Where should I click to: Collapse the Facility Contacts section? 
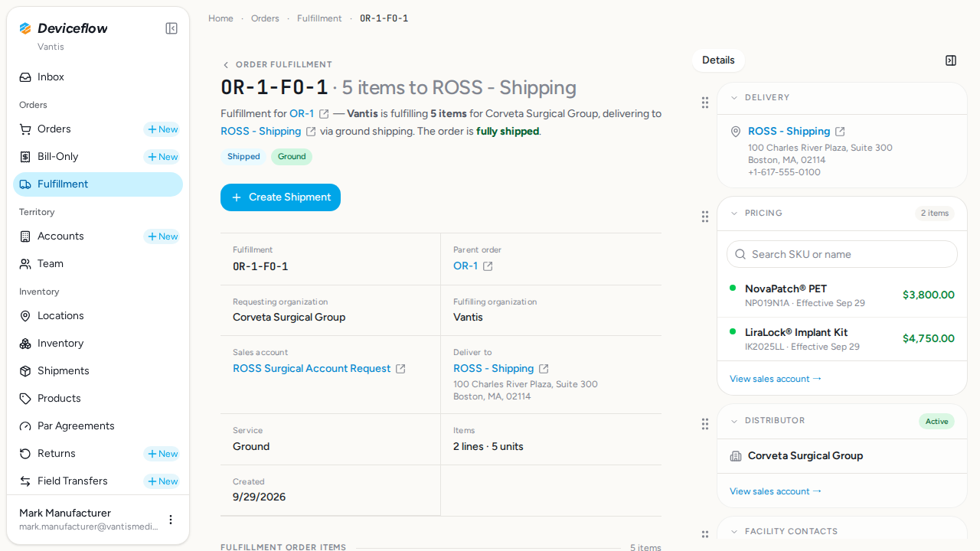tap(734, 532)
